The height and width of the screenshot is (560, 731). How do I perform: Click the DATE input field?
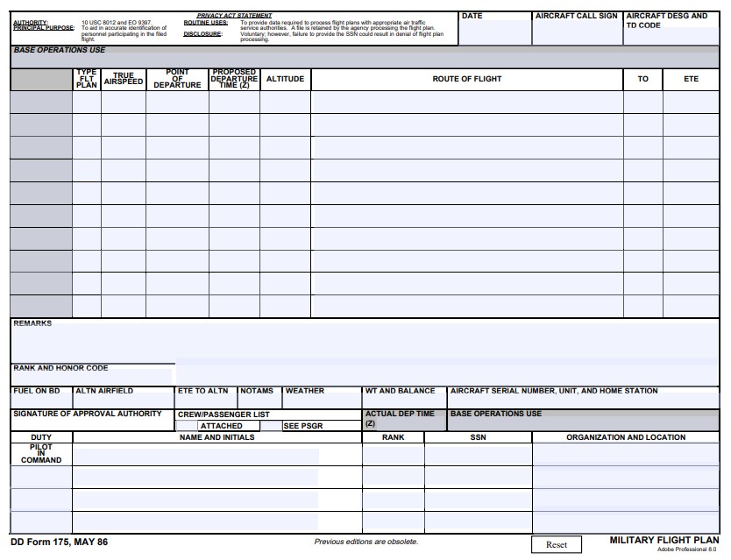pos(495,32)
